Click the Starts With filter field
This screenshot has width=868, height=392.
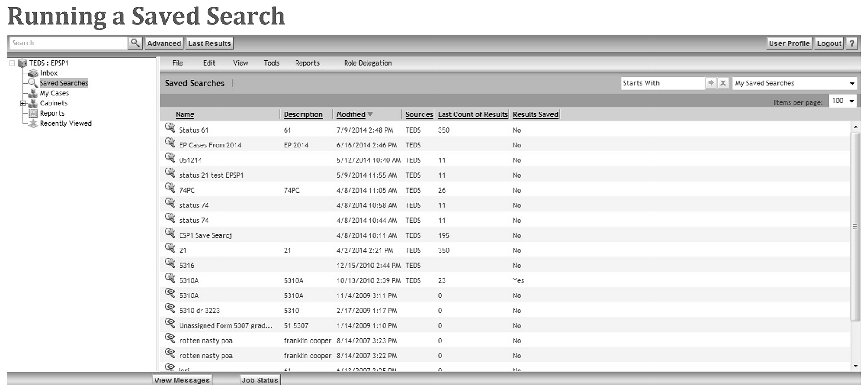tap(662, 83)
